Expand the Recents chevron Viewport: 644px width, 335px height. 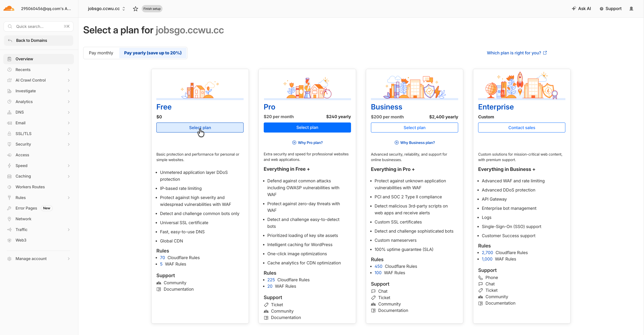[69, 70]
